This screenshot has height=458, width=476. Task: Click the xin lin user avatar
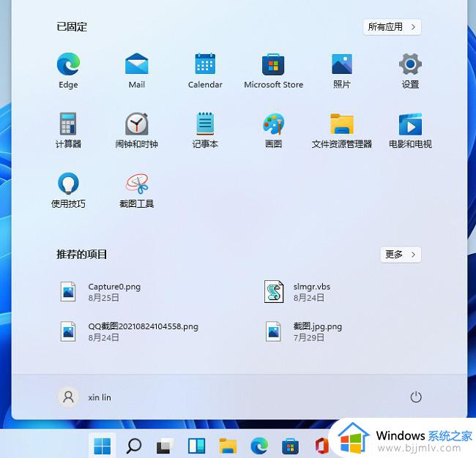click(68, 397)
